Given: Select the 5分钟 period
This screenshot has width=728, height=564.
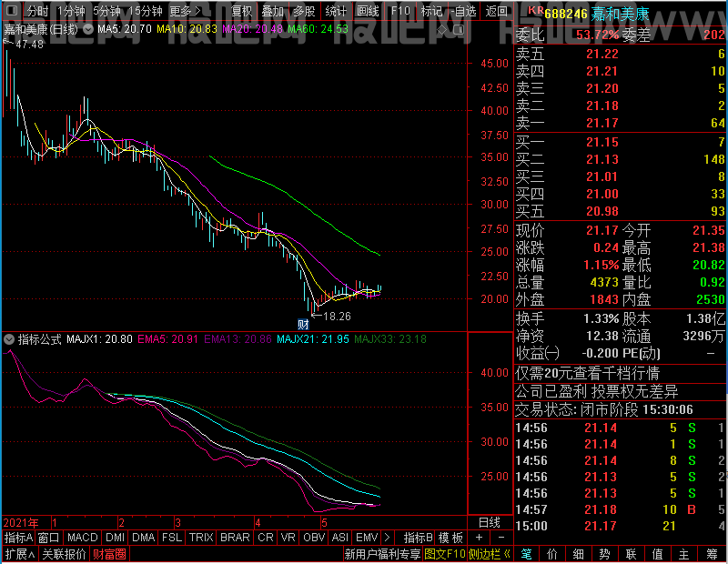Looking at the screenshot, I should click(x=106, y=11).
